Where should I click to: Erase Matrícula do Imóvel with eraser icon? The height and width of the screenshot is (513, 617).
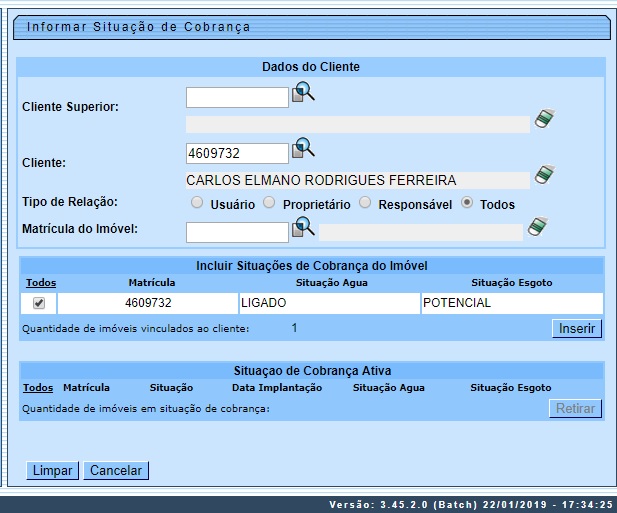538,227
